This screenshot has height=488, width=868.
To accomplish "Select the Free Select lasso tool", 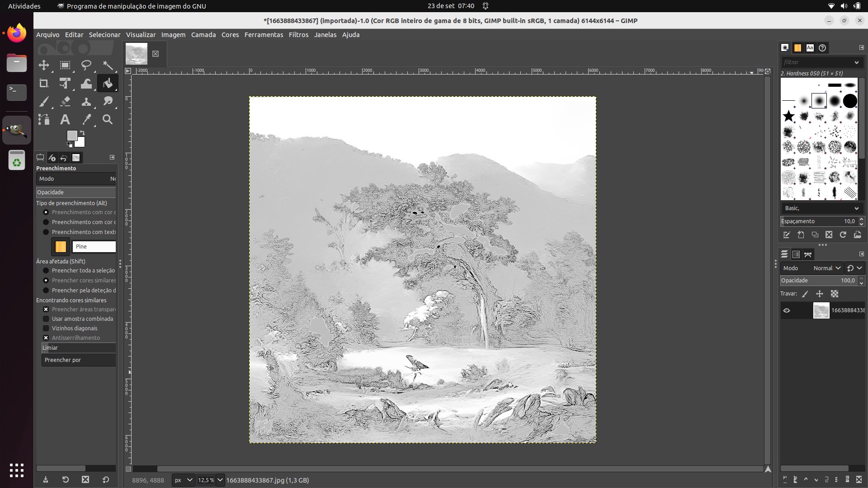I will tap(86, 65).
